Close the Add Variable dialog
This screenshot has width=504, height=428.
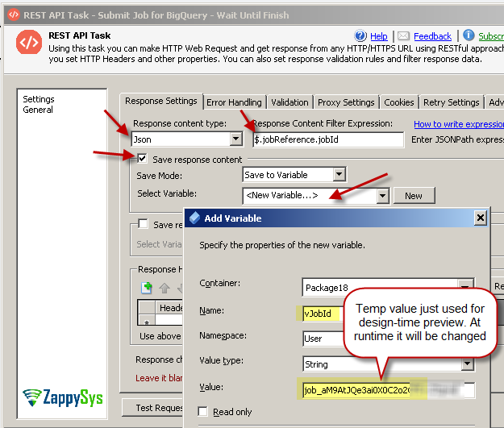pos(481,218)
